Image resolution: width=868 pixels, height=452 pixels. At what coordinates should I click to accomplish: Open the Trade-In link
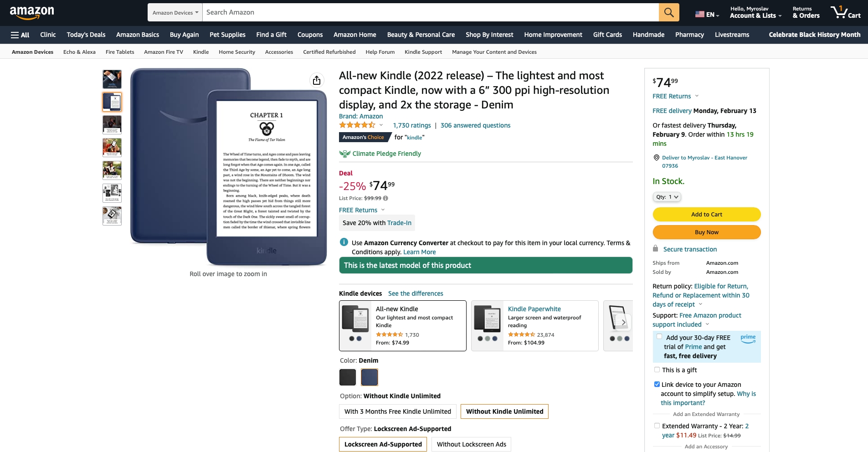coord(399,223)
